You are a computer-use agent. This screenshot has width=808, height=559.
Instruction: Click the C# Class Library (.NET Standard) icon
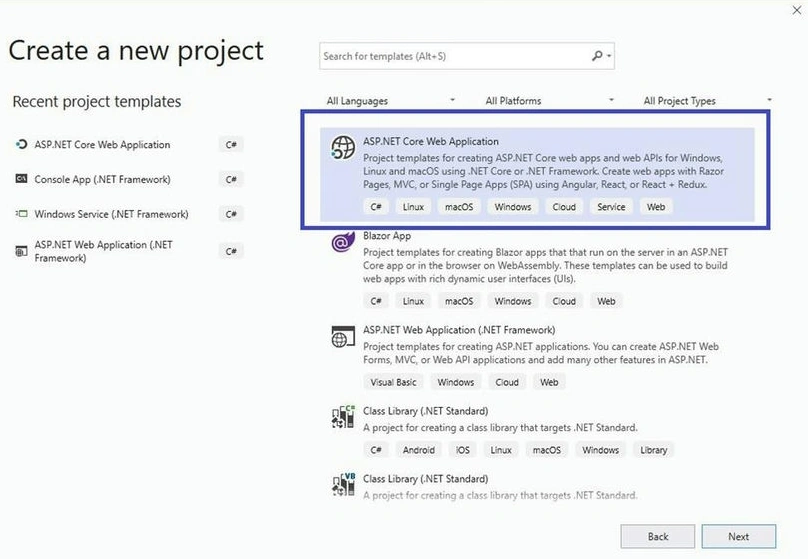[x=343, y=417]
